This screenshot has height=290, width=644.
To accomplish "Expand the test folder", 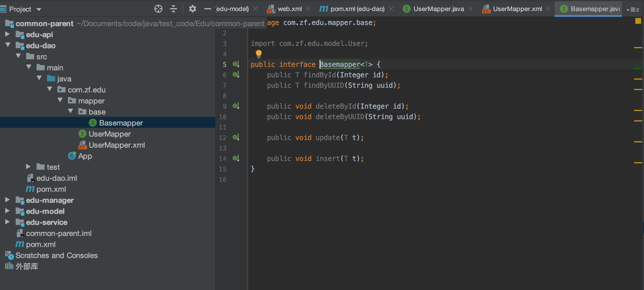I will (28, 167).
